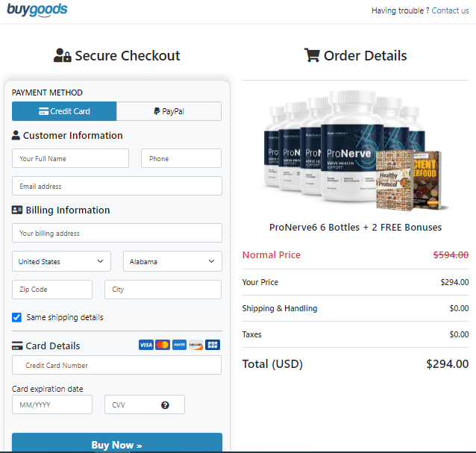
Task: Click the Mastercard icon
Action: coord(163,345)
